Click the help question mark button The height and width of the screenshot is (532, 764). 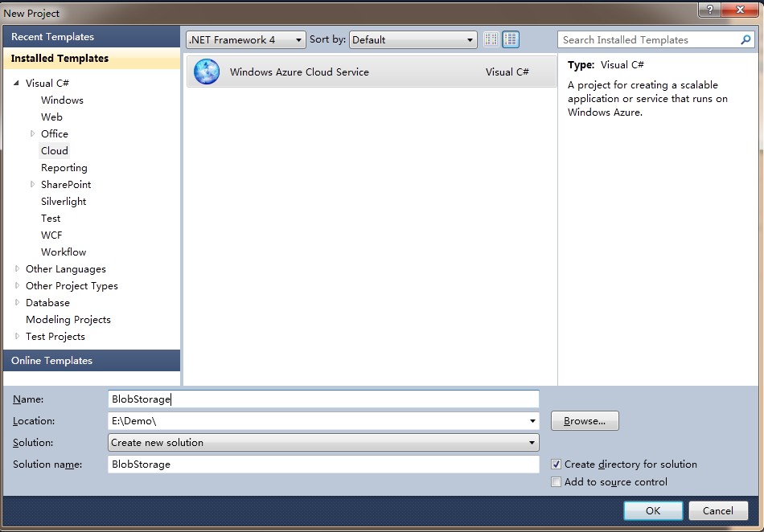tap(709, 10)
